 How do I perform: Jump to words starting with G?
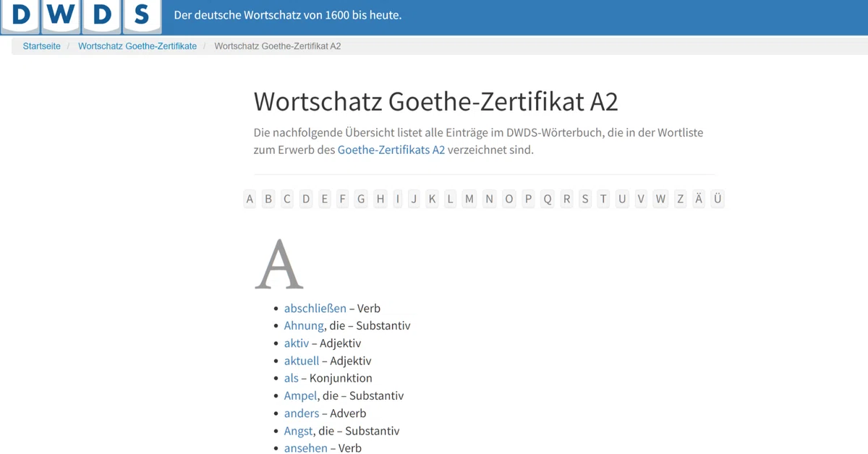[361, 199]
